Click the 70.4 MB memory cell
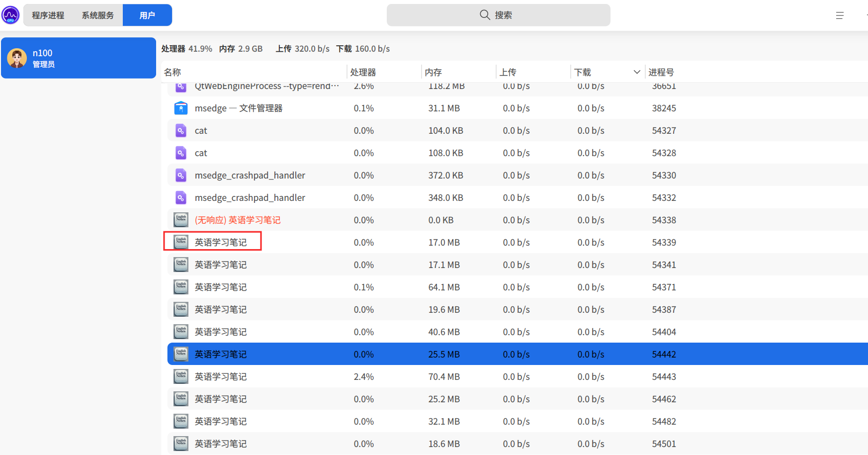The width and height of the screenshot is (868, 455). coord(444,376)
